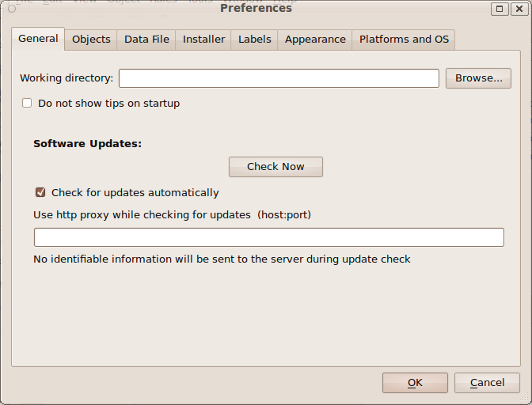Screen dimensions: 532x405
Task: Click the Working directory label
Action: [66, 78]
